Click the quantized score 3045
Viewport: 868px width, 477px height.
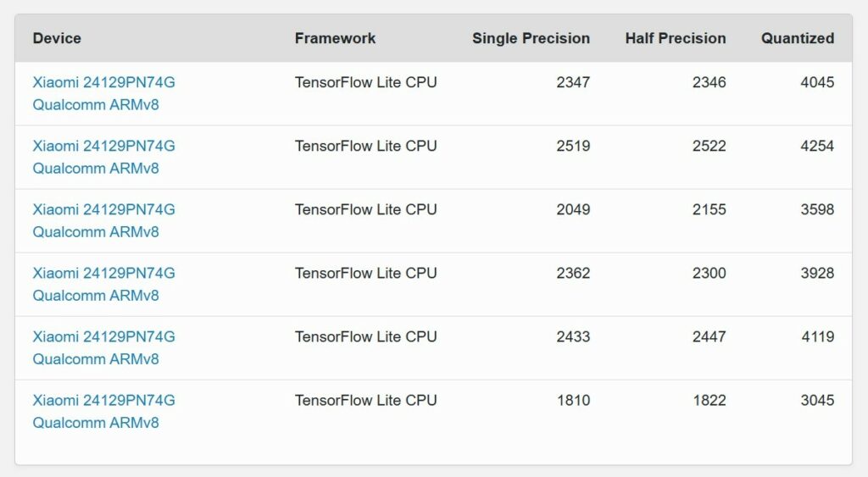[x=817, y=401]
